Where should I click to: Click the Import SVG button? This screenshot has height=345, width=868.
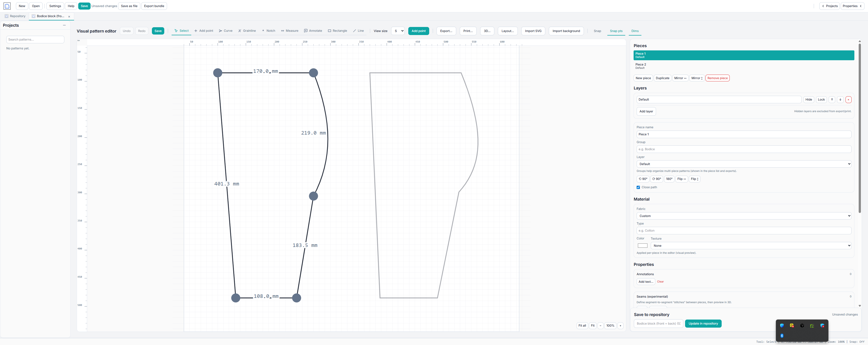(533, 31)
